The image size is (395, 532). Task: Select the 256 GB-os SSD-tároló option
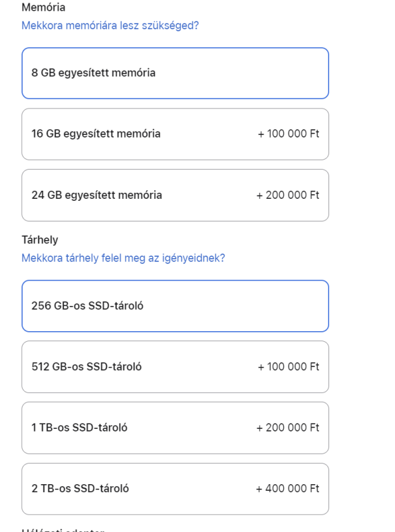(175, 306)
